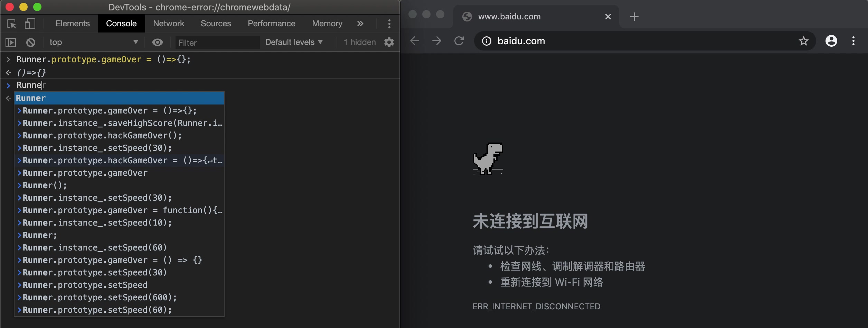This screenshot has height=328, width=868.
Task: Click the ()=>{} console output result
Action: (31, 73)
